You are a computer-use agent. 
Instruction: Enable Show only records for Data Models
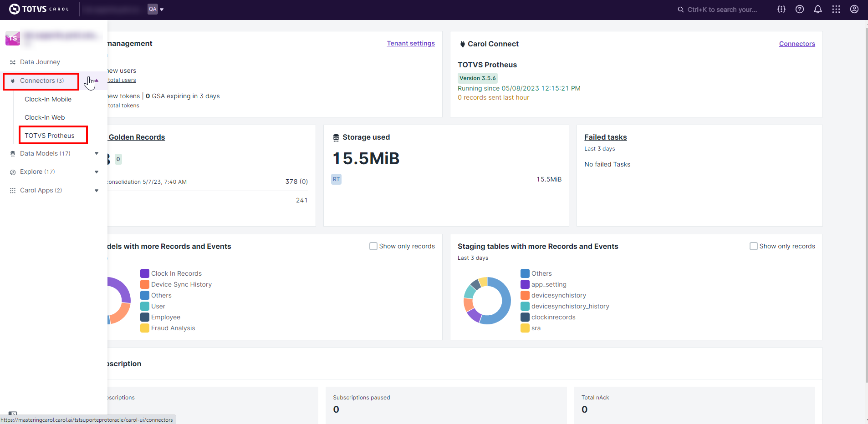(373, 246)
